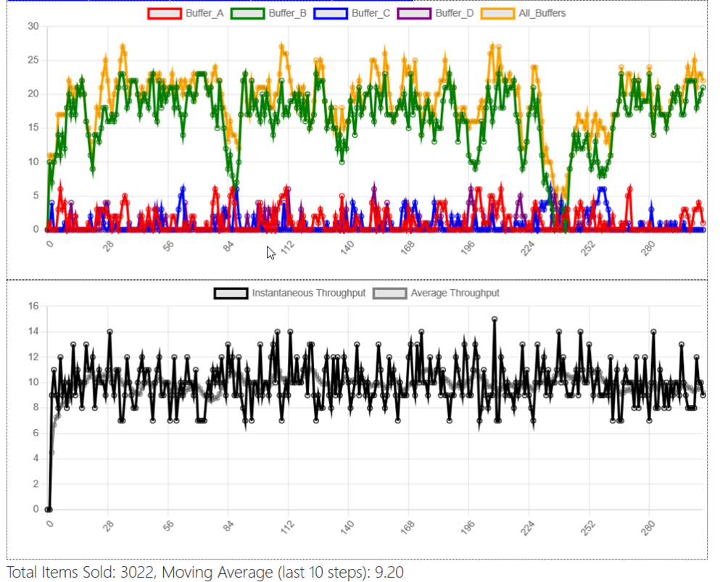Screen dimensions: 728x582
Task: Hide the Buffer_D series via its label
Action: tap(455, 14)
